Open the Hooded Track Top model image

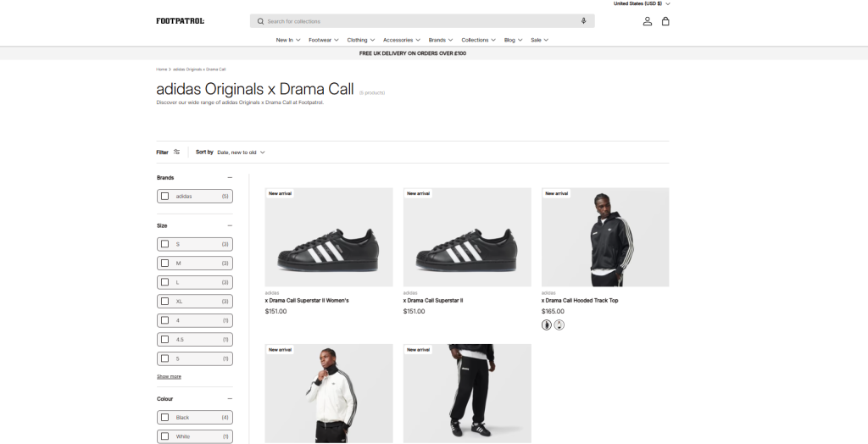605,237
